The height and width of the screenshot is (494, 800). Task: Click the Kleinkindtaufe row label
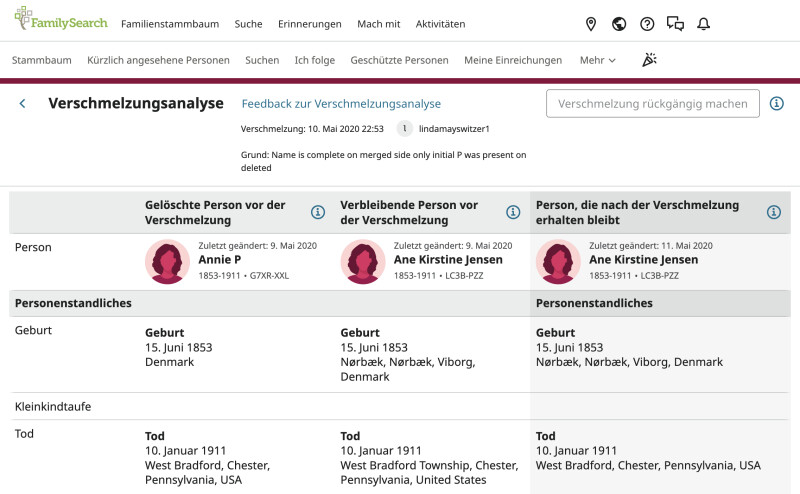(53, 407)
